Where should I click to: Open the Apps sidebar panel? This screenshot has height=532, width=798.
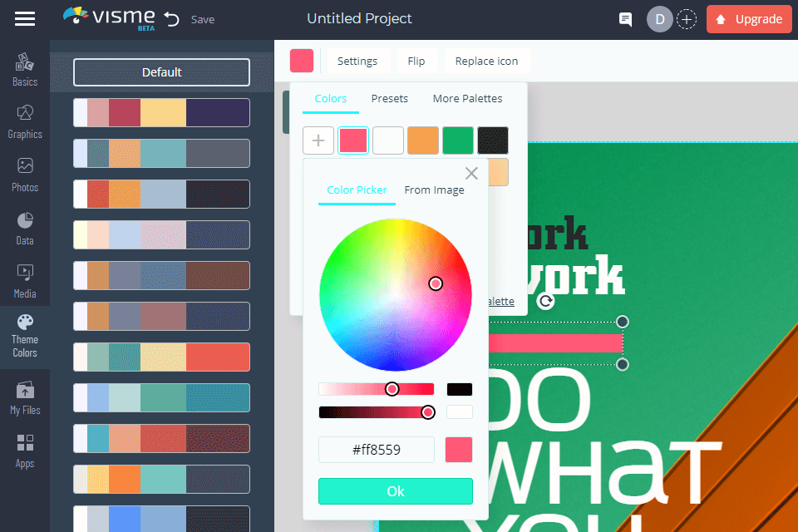click(x=25, y=451)
